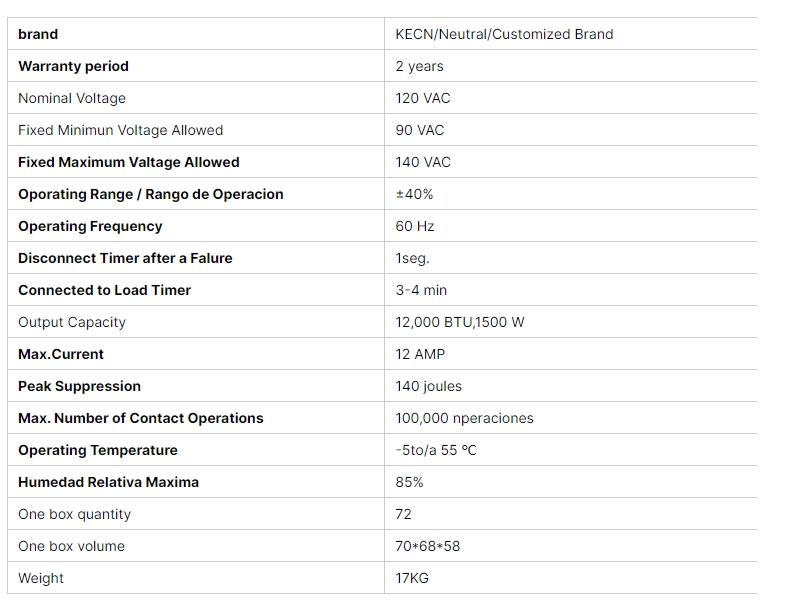Select the '60 Hz' frequency value
This screenshot has width=794, height=608.
click(415, 226)
